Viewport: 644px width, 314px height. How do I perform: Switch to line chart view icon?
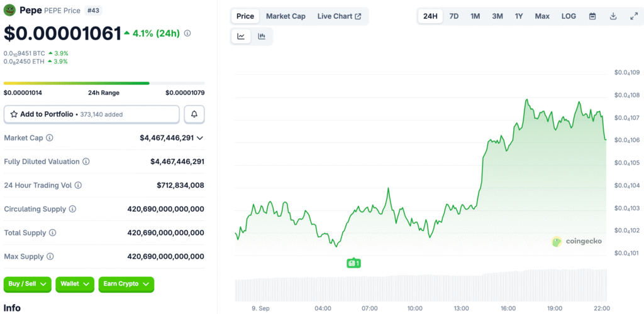(x=241, y=36)
